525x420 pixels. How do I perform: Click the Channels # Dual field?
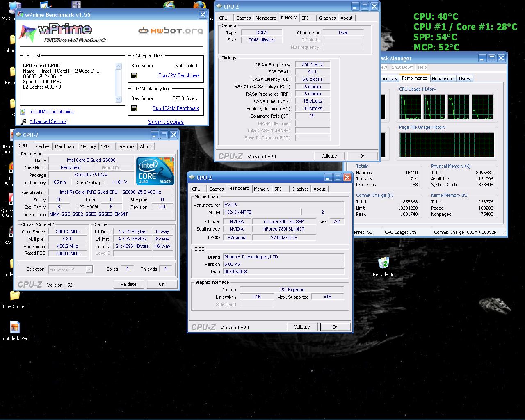coord(343,32)
